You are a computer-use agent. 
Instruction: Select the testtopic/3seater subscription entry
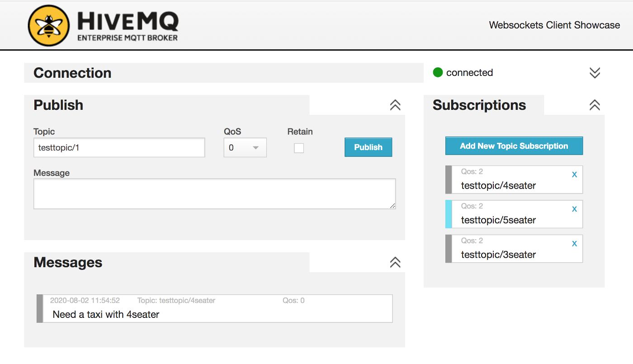[x=498, y=255]
